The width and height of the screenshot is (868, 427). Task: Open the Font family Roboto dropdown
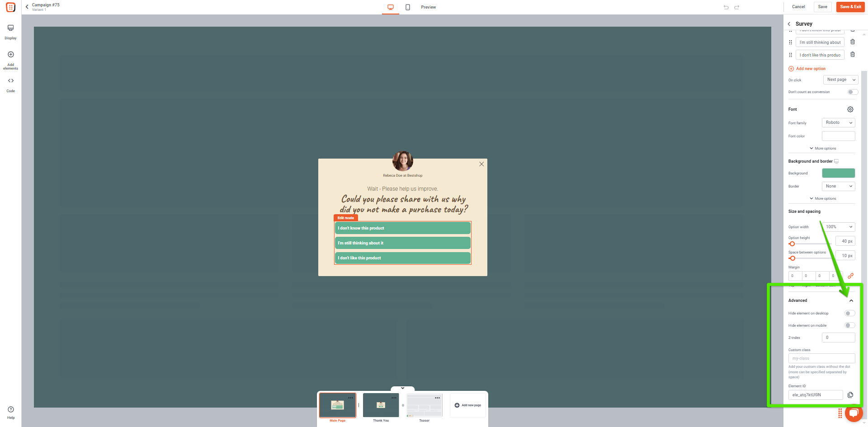point(838,122)
